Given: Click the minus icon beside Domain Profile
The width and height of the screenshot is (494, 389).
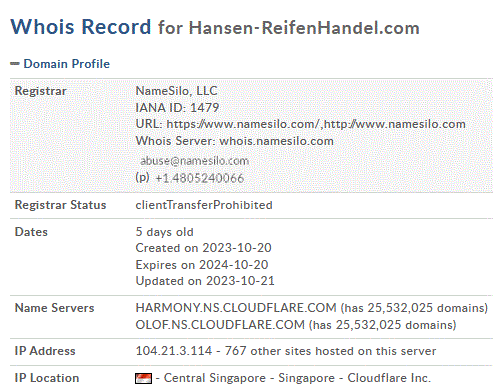Looking at the screenshot, I should 15,64.
